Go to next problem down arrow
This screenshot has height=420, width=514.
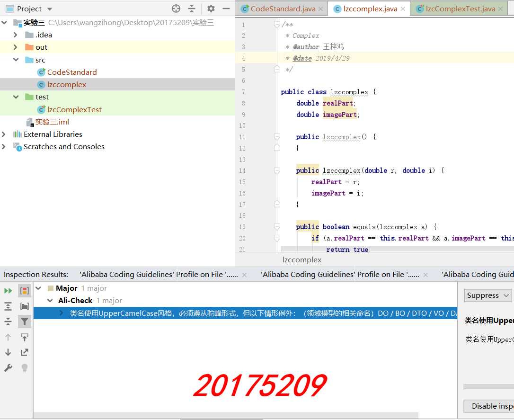coord(8,352)
